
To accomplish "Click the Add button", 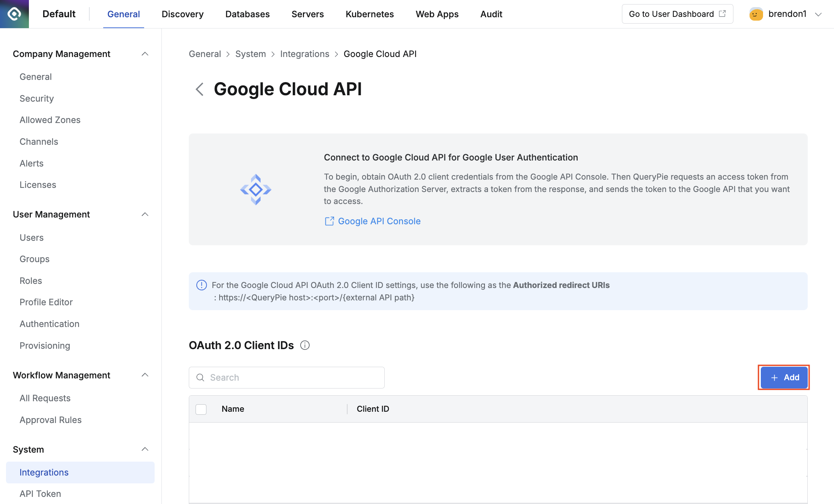I will [x=784, y=377].
